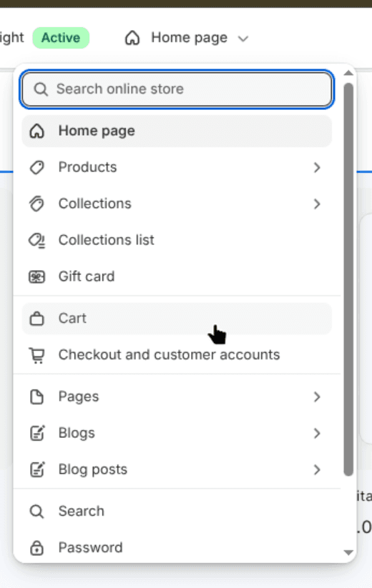372x588 pixels.
Task: Open Checkout and customer accounts
Action: (177, 355)
